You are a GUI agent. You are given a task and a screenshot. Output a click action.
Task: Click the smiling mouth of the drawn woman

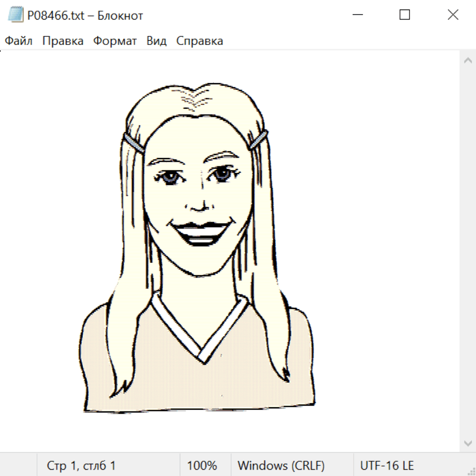tap(200, 233)
